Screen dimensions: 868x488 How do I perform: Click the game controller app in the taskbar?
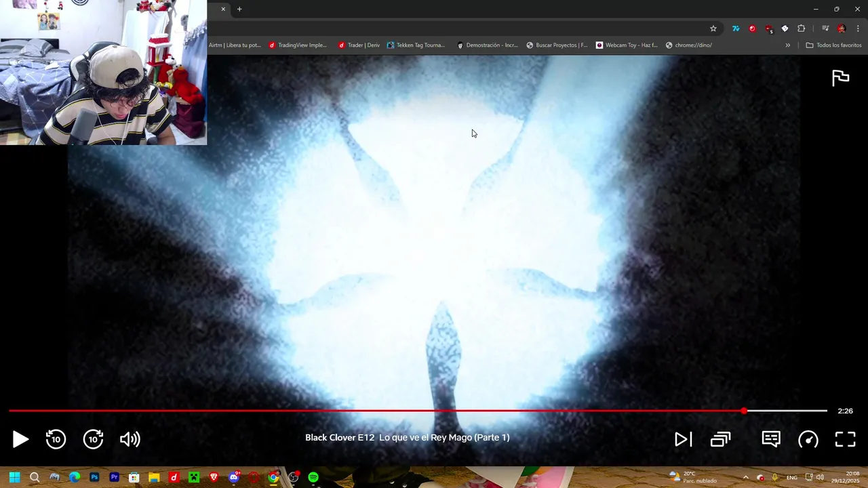(x=54, y=477)
